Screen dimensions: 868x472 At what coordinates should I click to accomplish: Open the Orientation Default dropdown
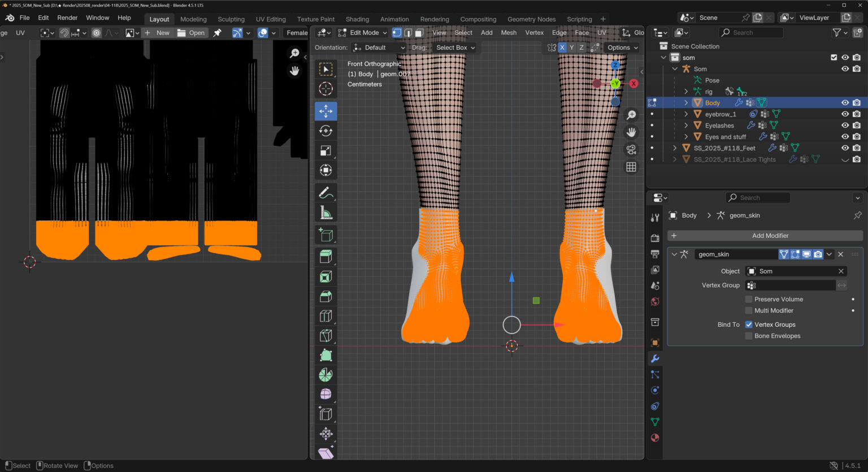[x=379, y=48]
